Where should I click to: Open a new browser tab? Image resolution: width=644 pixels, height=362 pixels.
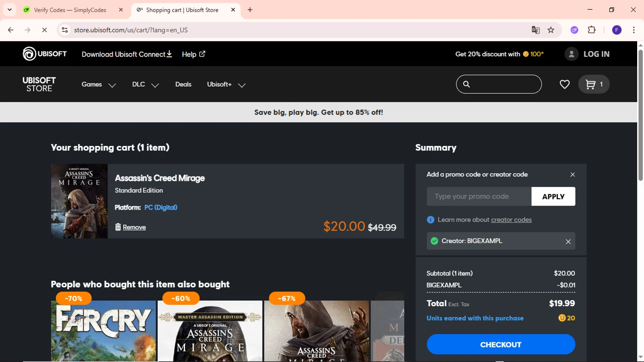pyautogui.click(x=250, y=10)
